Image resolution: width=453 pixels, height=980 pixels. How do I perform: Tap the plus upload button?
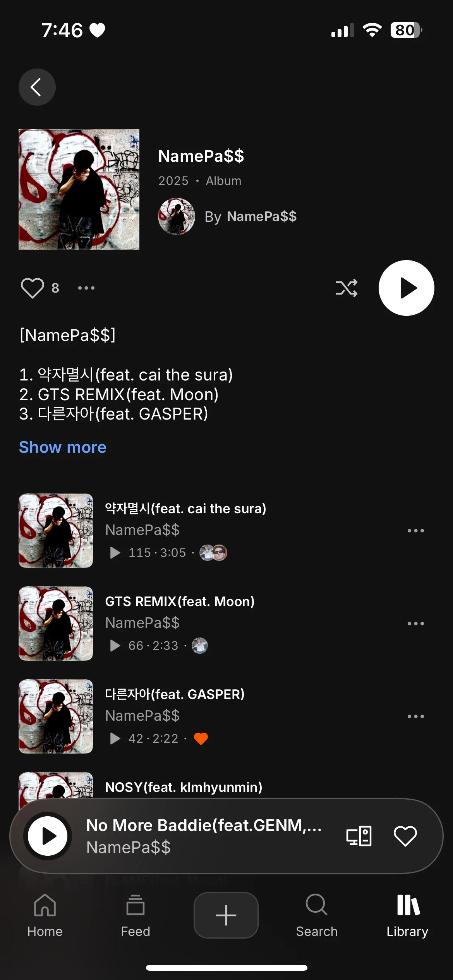[226, 915]
